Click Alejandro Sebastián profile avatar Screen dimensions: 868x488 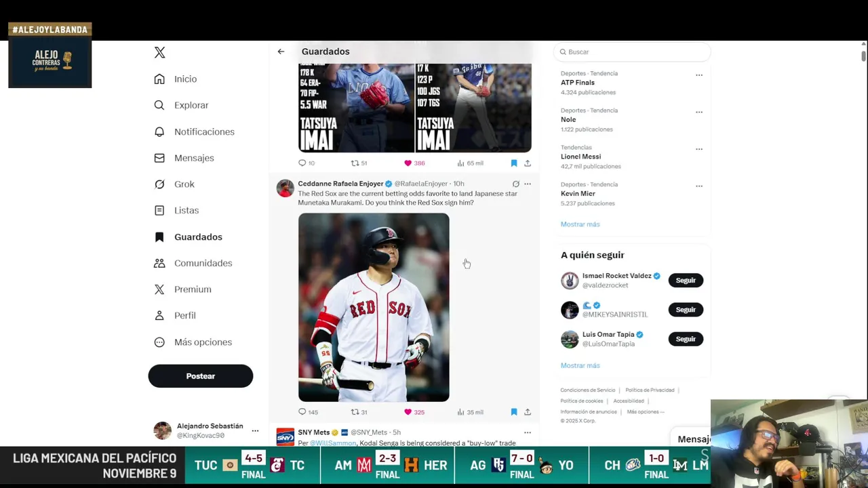click(x=163, y=430)
